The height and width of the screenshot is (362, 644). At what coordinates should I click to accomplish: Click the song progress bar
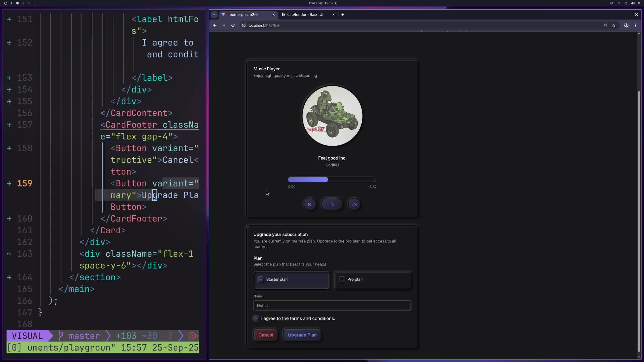pos(332,179)
